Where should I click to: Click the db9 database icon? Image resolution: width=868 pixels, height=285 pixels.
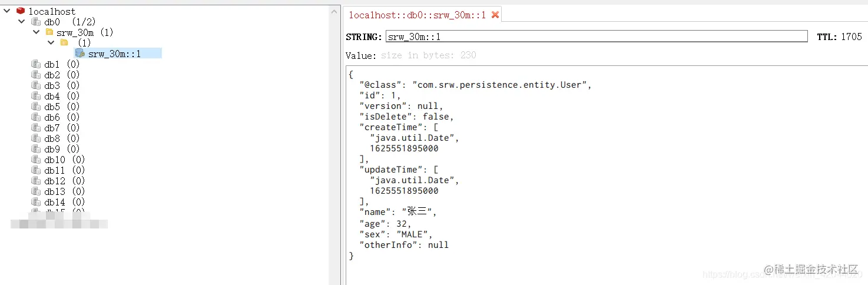pyautogui.click(x=36, y=148)
